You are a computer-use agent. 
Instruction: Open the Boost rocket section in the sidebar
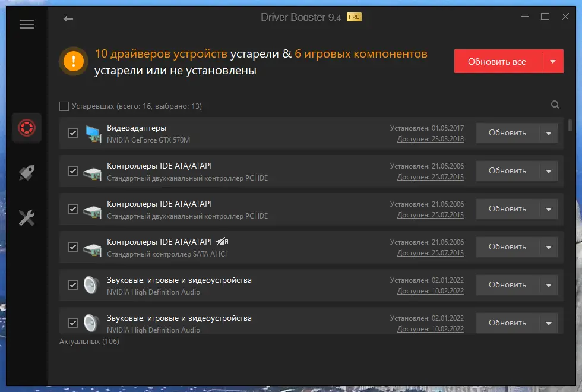27,173
